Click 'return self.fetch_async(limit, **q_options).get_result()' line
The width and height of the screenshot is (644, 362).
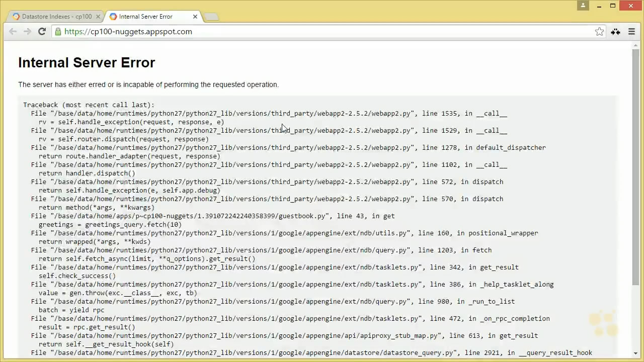[147, 259]
